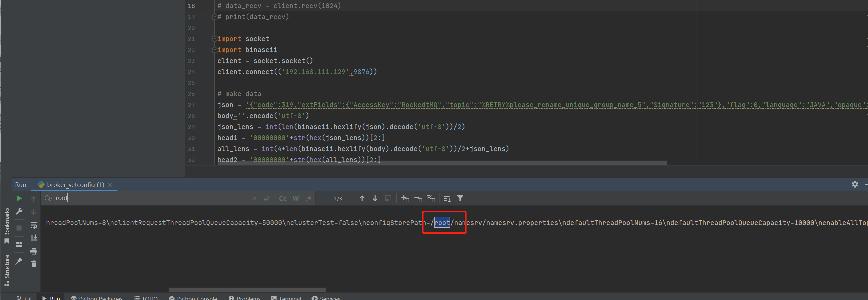Open search history magnifier dropdown
This screenshot has height=300, width=868.
tap(49, 198)
